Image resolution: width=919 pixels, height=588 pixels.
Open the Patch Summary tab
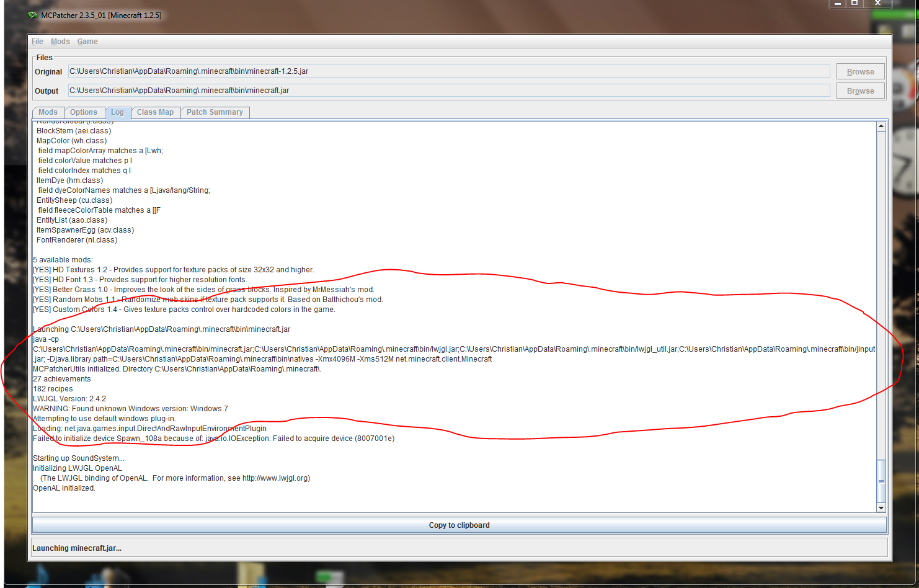215,112
